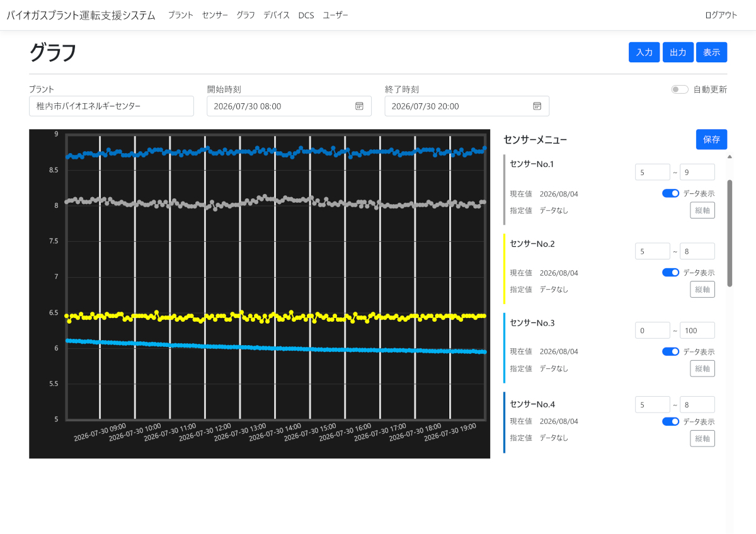
Task: Go to the DCS page
Action: [x=306, y=15]
